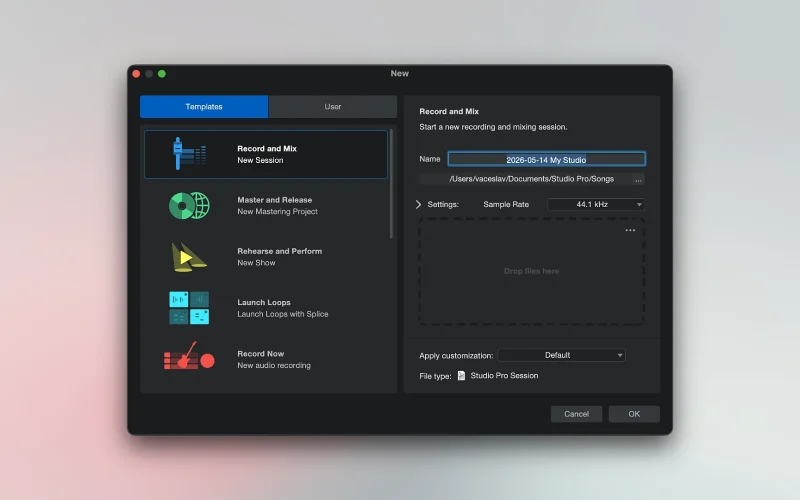Click the Name input field
800x500 pixels.
click(546, 159)
